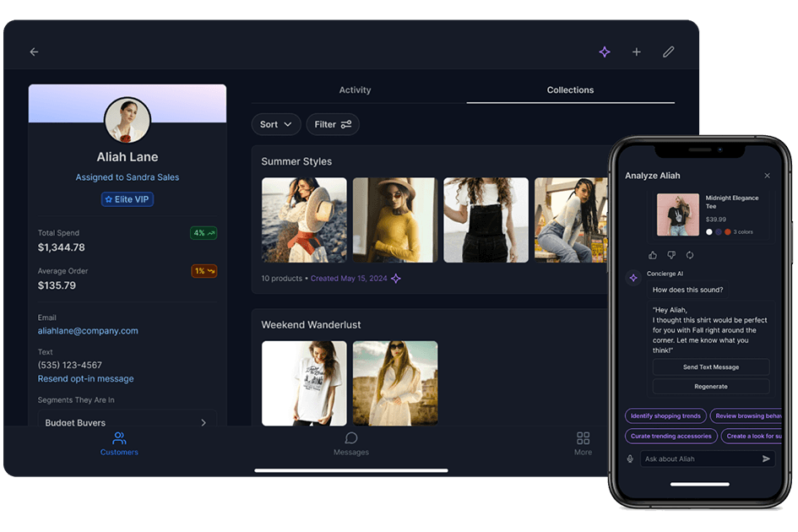Click the plus add icon in header

(636, 52)
